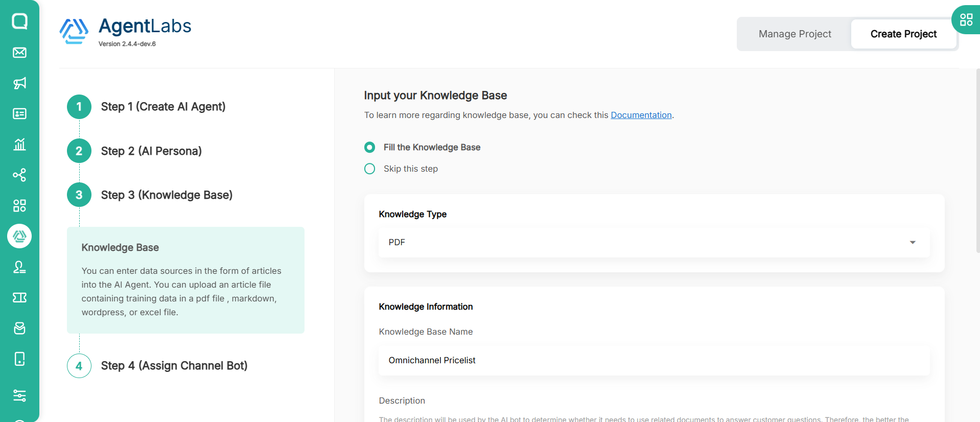Image resolution: width=980 pixels, height=422 pixels.
Task: Click the Knowledge Base Name input field
Action: (x=653, y=360)
